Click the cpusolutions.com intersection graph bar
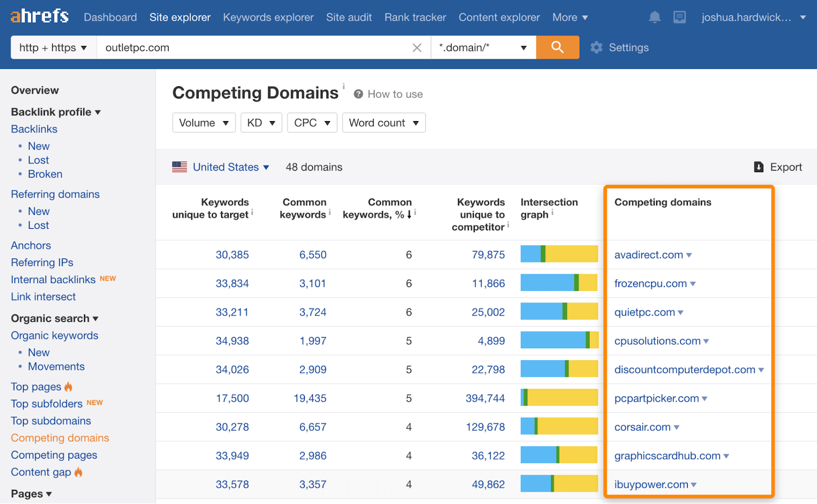 [x=559, y=340]
